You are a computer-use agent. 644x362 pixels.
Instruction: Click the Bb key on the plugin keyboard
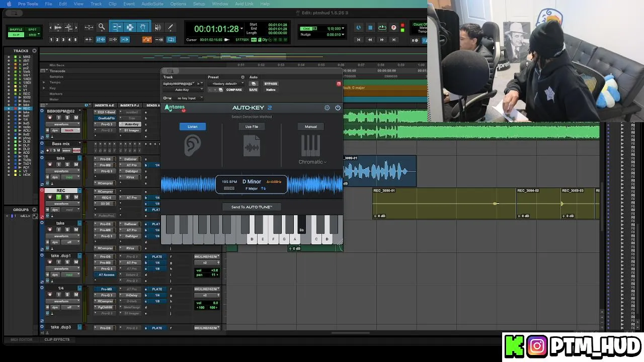click(301, 224)
